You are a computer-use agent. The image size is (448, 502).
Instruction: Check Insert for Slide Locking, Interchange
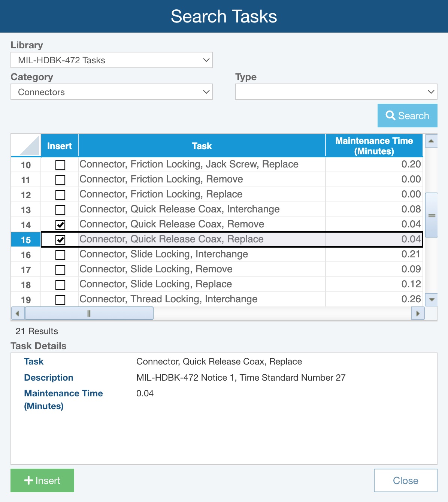pos(60,255)
